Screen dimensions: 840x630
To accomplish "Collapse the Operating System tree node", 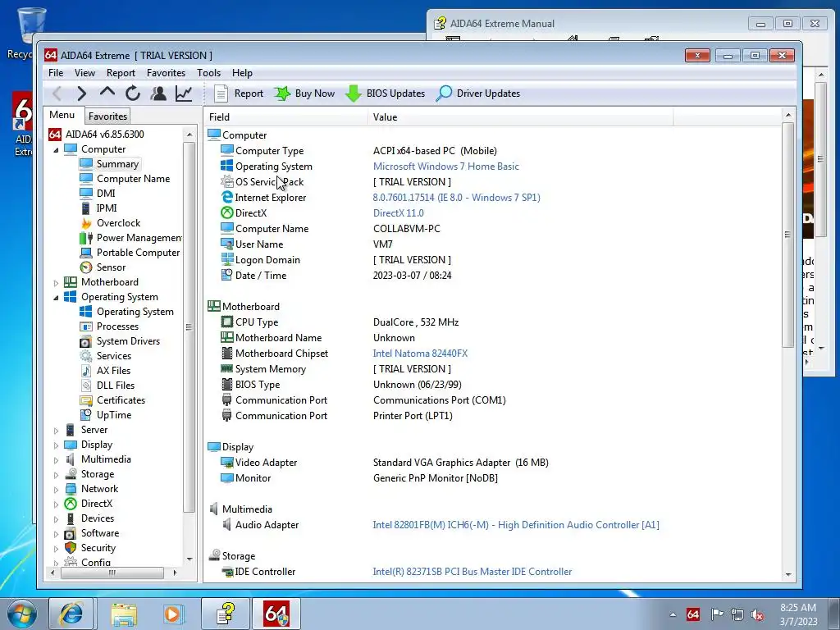I will pyautogui.click(x=57, y=297).
